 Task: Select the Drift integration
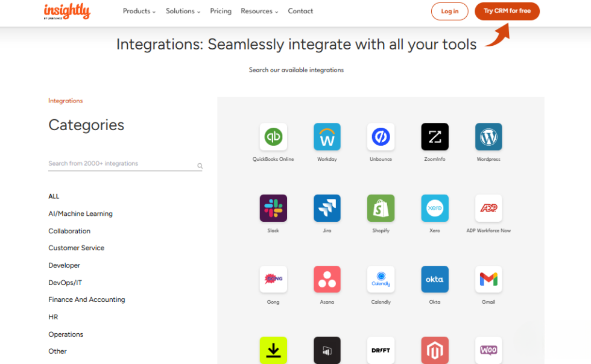(x=381, y=350)
